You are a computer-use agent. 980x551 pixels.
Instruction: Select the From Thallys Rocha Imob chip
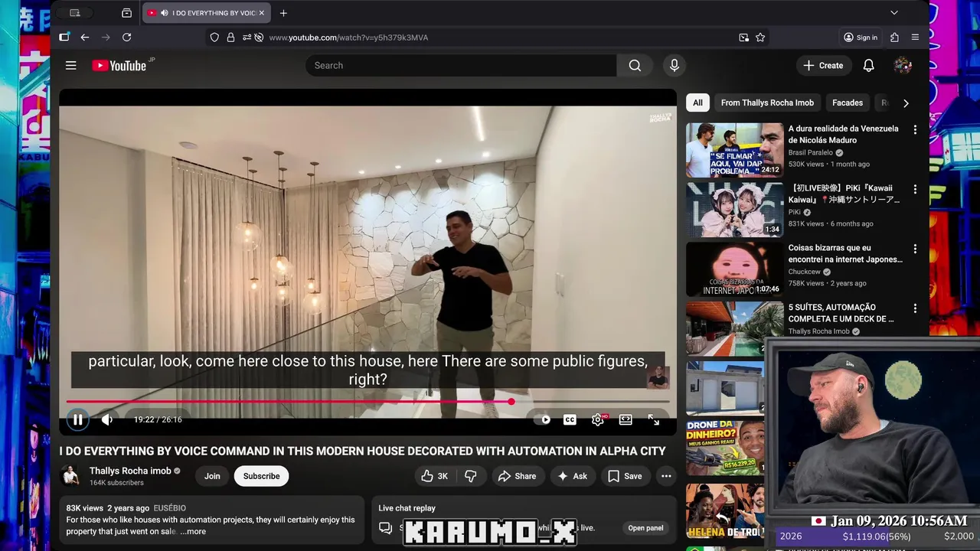coord(767,103)
